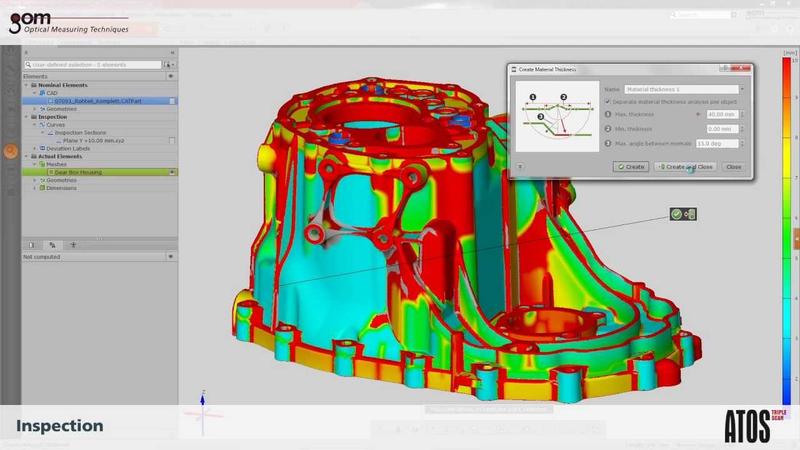Viewport: 800px width, 450px height.
Task: Click the orange inspection workspace icon in left sidebar
Action: (11, 152)
